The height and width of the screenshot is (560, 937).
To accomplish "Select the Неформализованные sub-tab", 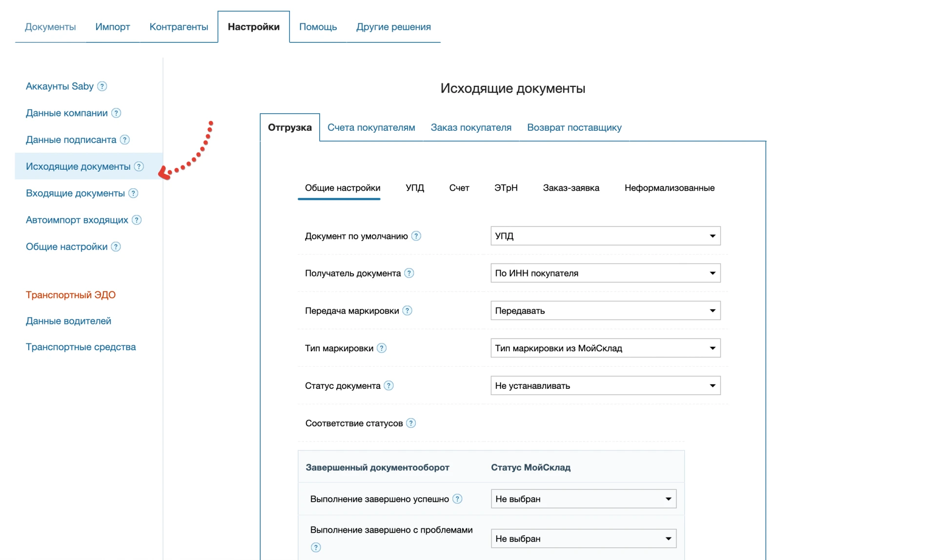I will point(670,188).
